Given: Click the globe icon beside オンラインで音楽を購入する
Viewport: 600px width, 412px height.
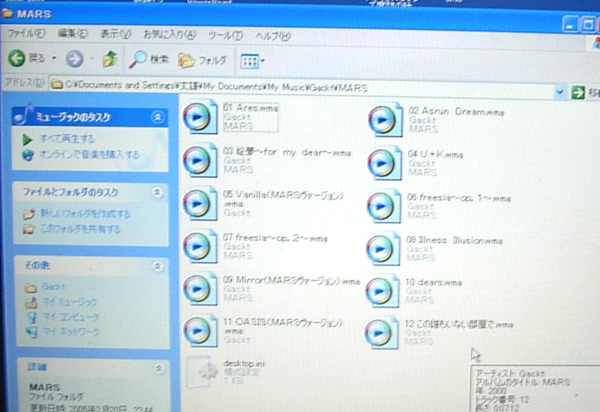Looking at the screenshot, I should pos(28,155).
